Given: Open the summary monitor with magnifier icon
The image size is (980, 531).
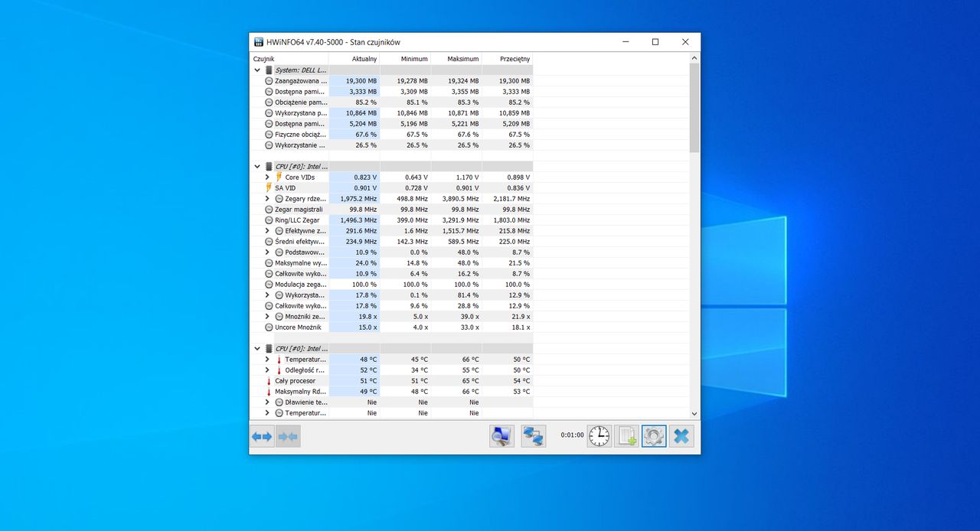Looking at the screenshot, I should click(x=502, y=436).
